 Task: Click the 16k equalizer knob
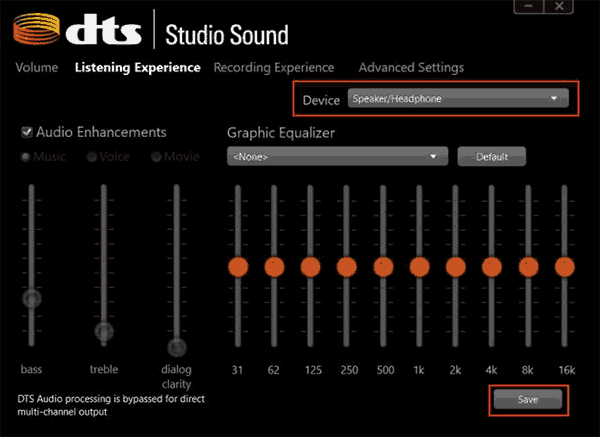tap(565, 267)
